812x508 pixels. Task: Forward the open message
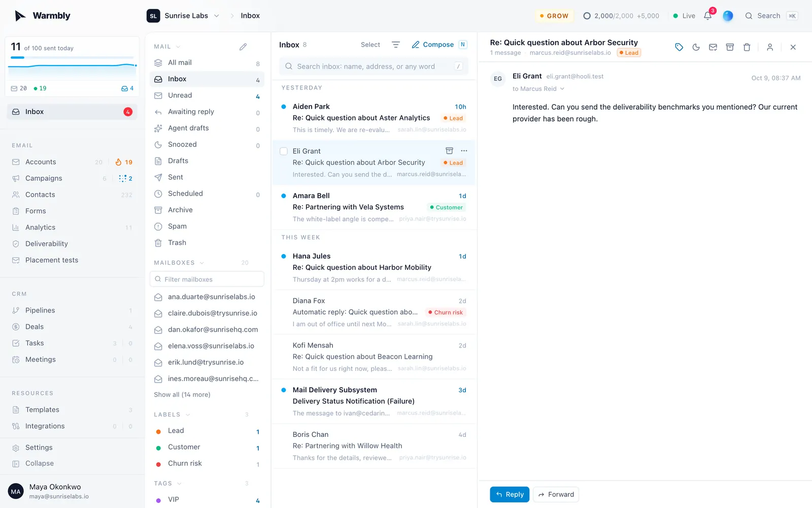pyautogui.click(x=556, y=494)
